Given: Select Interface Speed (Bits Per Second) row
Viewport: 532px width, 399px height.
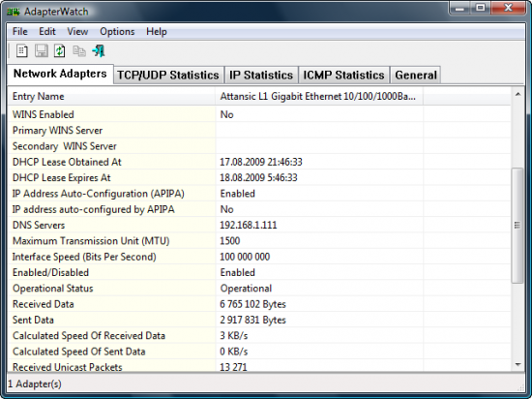Looking at the screenshot, I should (259, 257).
